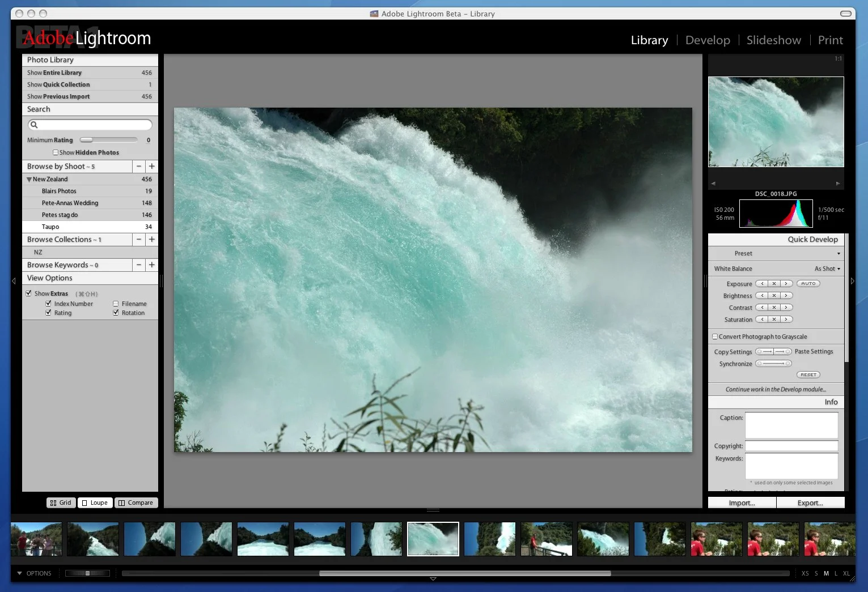
Task: Decrease Brightness with the left arrow
Action: tap(762, 296)
